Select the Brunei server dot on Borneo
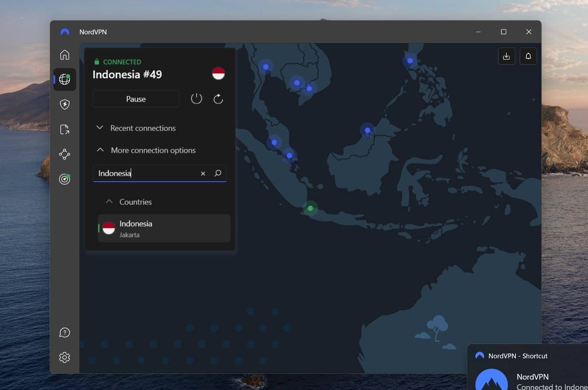 click(368, 130)
